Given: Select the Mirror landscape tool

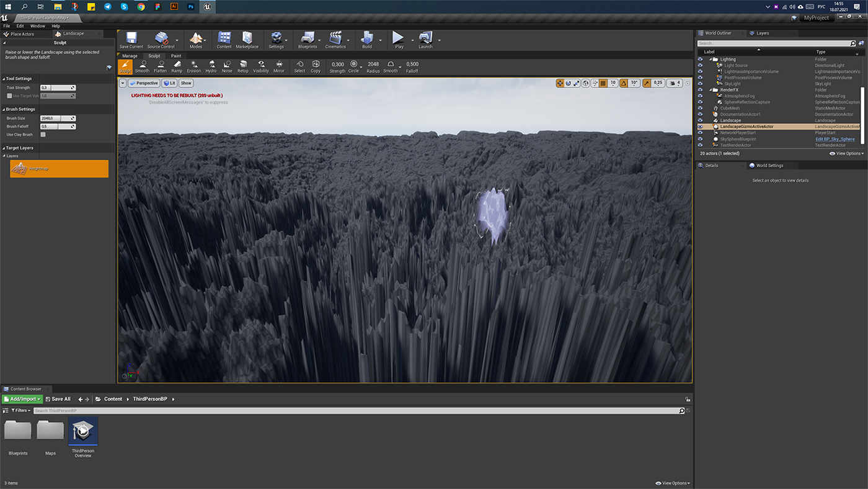Looking at the screenshot, I should click(279, 66).
